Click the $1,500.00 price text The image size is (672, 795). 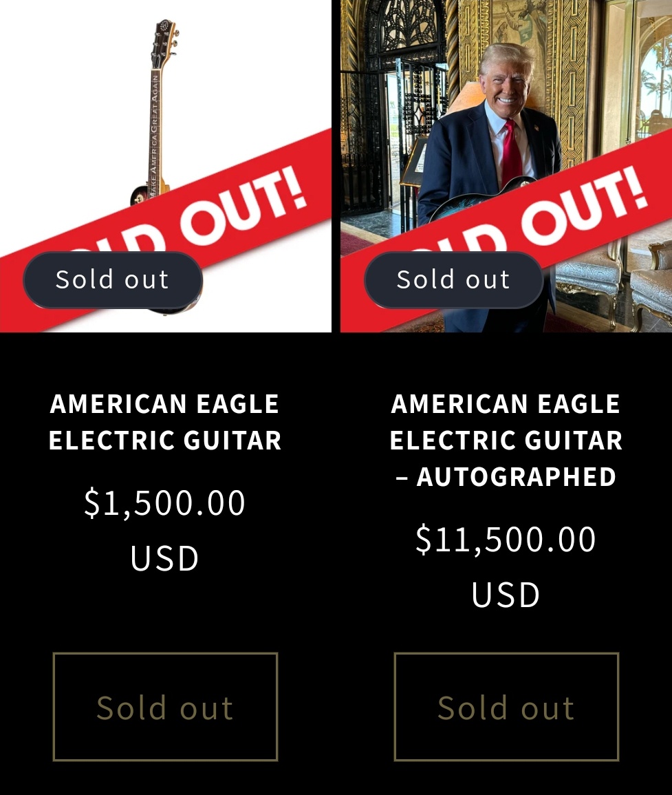(164, 502)
